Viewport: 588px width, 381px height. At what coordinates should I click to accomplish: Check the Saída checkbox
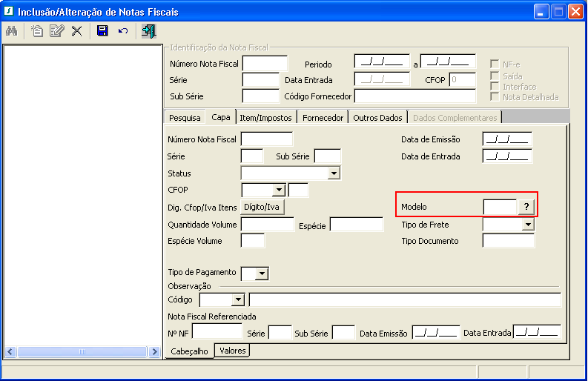point(495,76)
